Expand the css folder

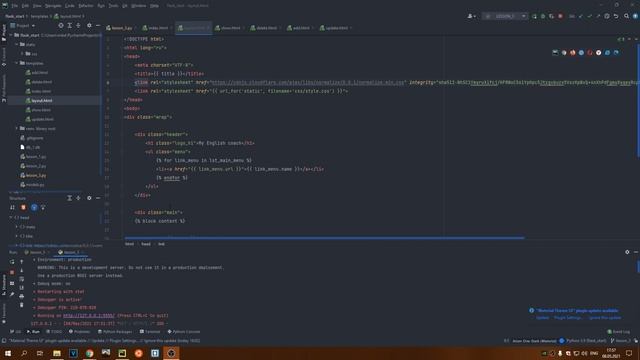(22, 53)
